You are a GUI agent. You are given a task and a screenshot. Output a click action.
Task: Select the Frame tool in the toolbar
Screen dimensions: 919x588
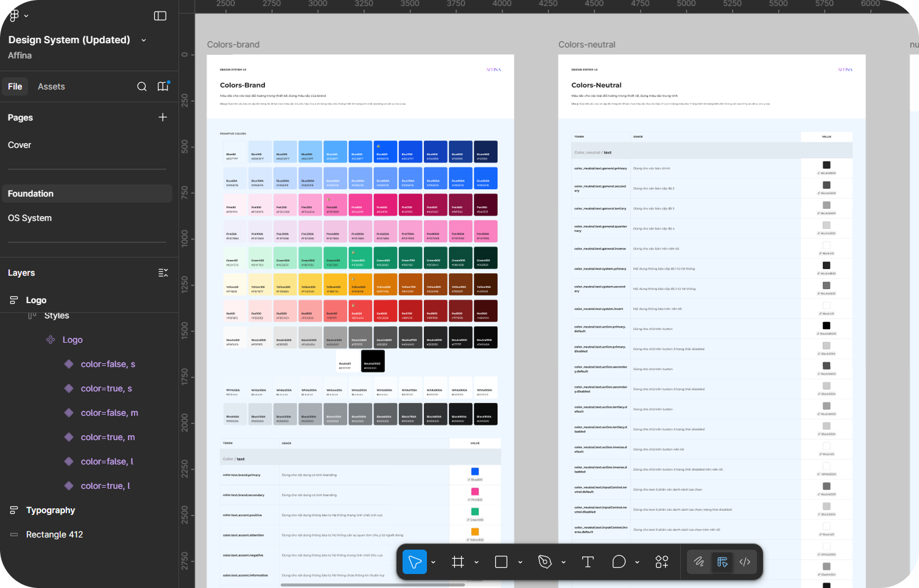point(459,562)
